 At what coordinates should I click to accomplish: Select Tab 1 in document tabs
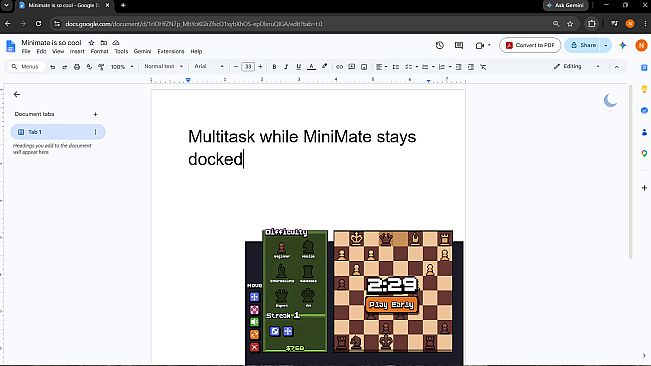tap(58, 132)
